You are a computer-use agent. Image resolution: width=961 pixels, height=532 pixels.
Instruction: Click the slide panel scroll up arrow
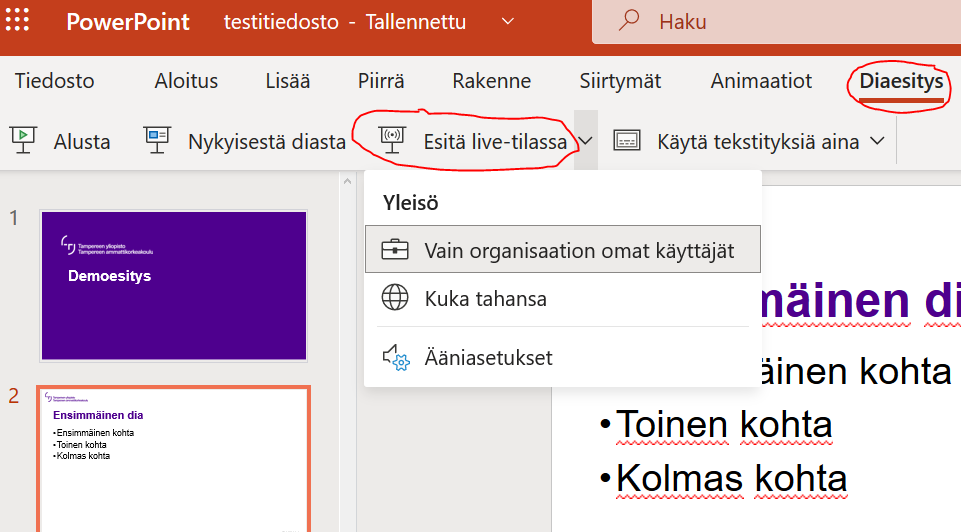point(348,181)
